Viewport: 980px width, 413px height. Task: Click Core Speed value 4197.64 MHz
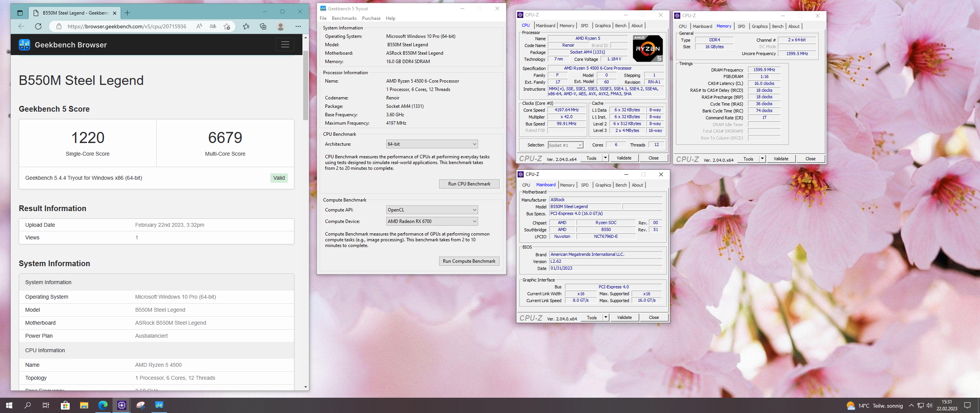coord(567,110)
